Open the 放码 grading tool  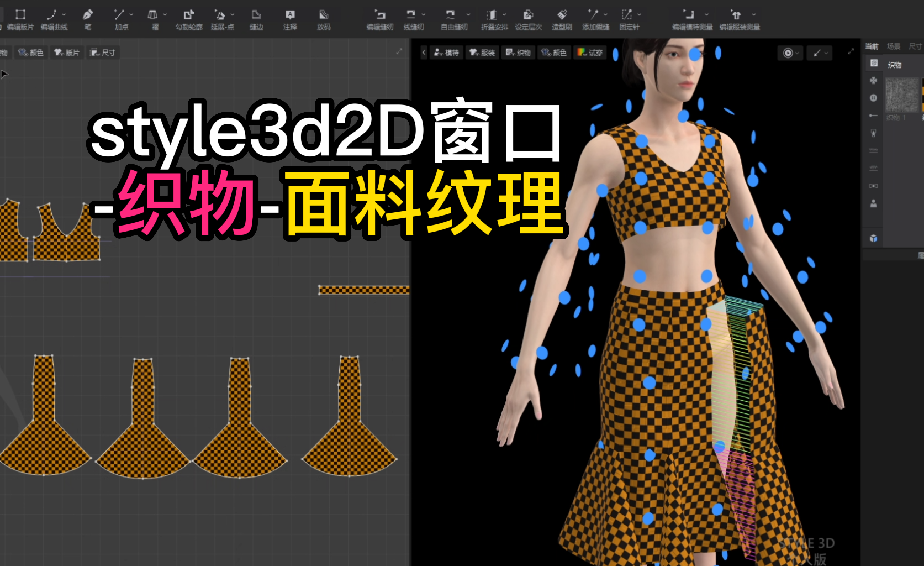324,19
